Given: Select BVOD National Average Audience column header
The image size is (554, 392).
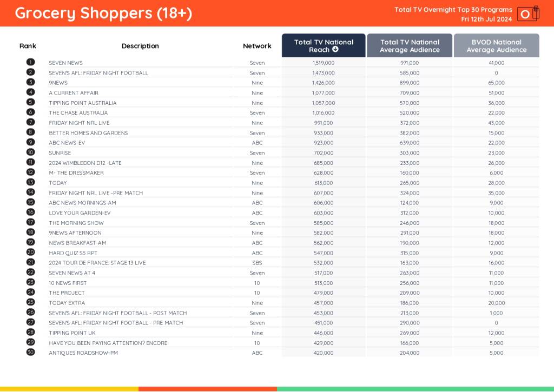Looking at the screenshot, I should (496, 46).
